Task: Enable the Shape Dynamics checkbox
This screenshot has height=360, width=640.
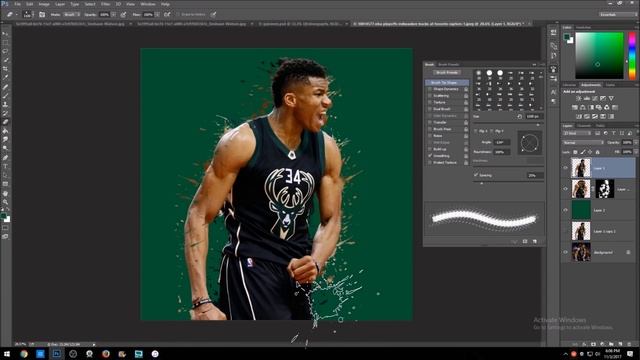Action: click(x=429, y=89)
